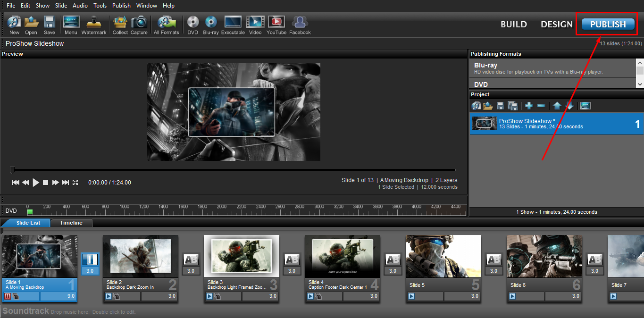Viewport: 644px width, 318px height.
Task: Click the blue PUBLISH workspace button
Action: tap(608, 25)
